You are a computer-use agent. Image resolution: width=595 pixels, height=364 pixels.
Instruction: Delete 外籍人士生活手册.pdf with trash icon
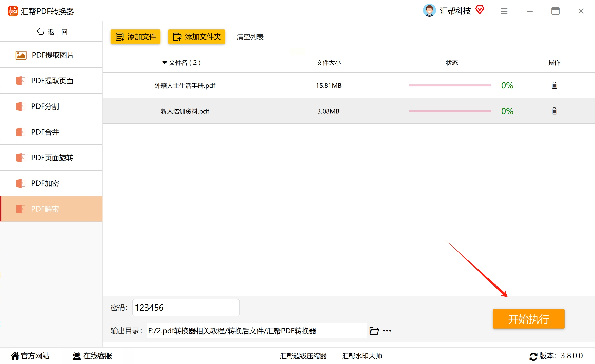tap(554, 85)
